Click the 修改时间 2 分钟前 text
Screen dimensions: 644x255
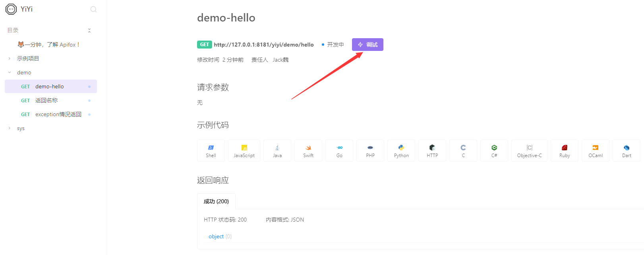coord(220,60)
